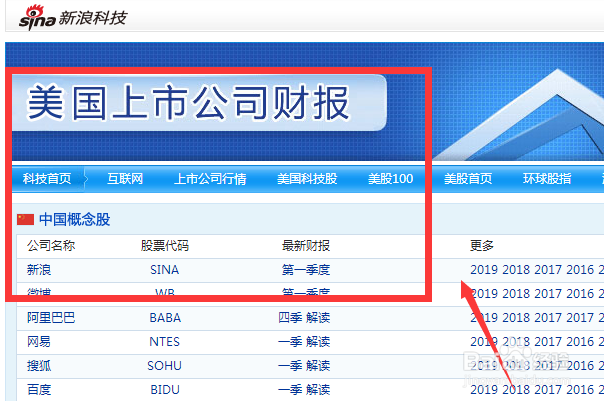Open the 美股100 navigation item

[x=391, y=179]
